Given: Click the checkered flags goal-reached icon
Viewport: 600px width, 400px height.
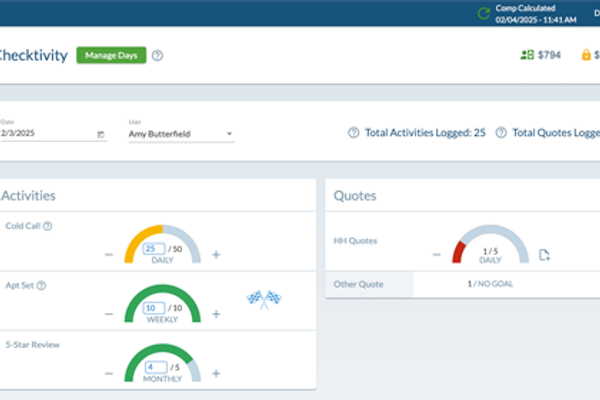Looking at the screenshot, I should (264, 299).
